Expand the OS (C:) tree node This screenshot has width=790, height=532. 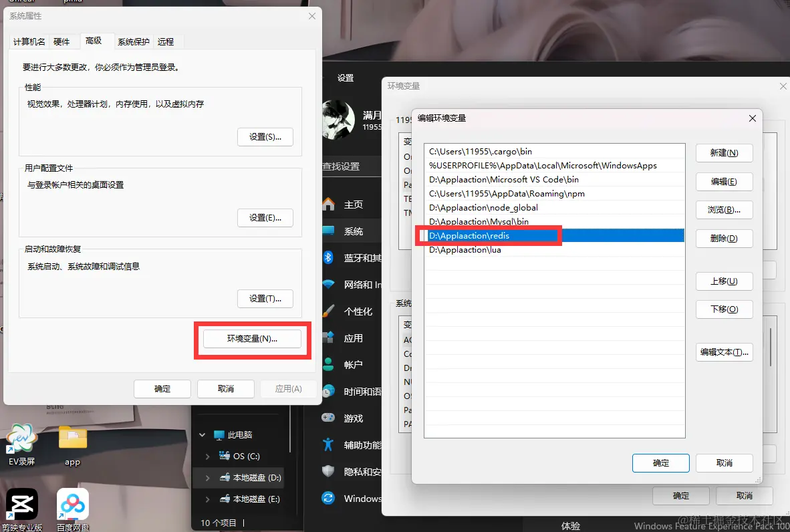[x=208, y=456]
